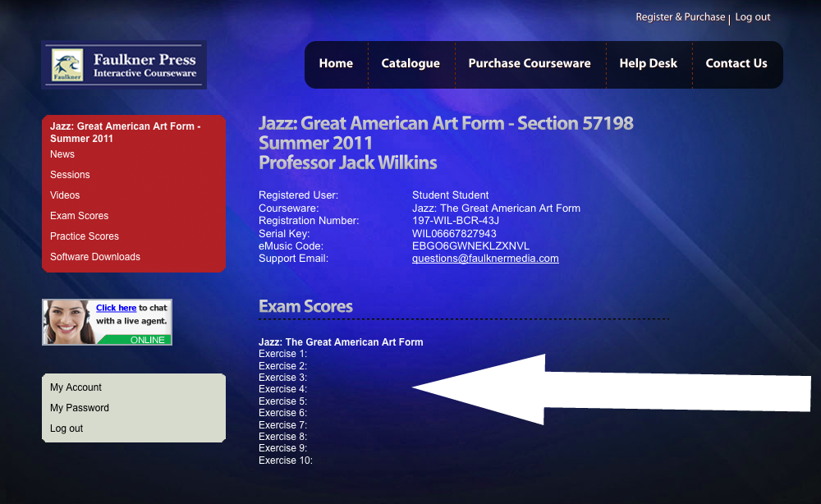
Task: Open My Password
Action: coord(80,408)
